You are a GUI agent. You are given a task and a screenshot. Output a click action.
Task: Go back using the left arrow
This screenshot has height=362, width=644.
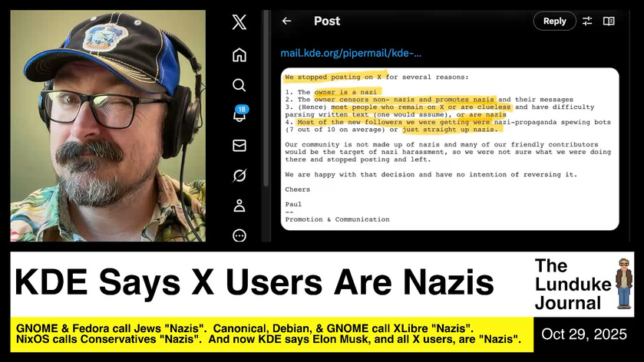tap(286, 21)
